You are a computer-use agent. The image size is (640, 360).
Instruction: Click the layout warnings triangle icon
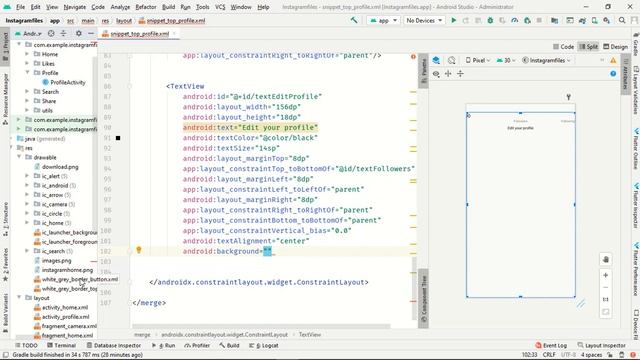[613, 60]
